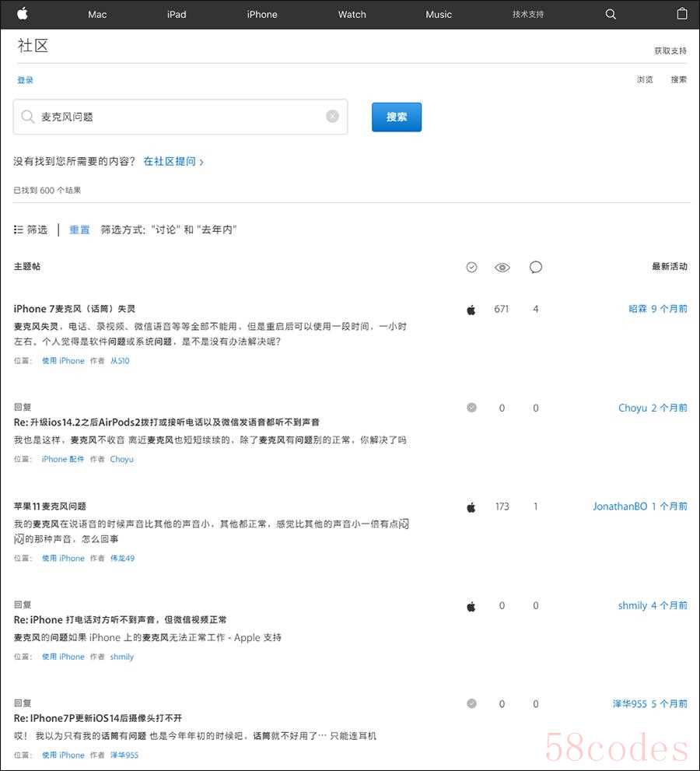700x771 pixels.
Task: Open the iPhone menu in the top bar
Action: pos(262,14)
